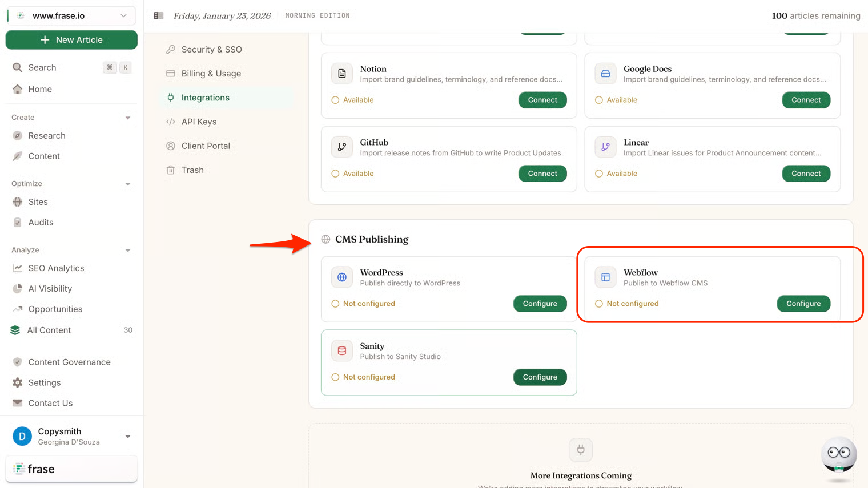Click the Sanity database icon

tap(341, 351)
